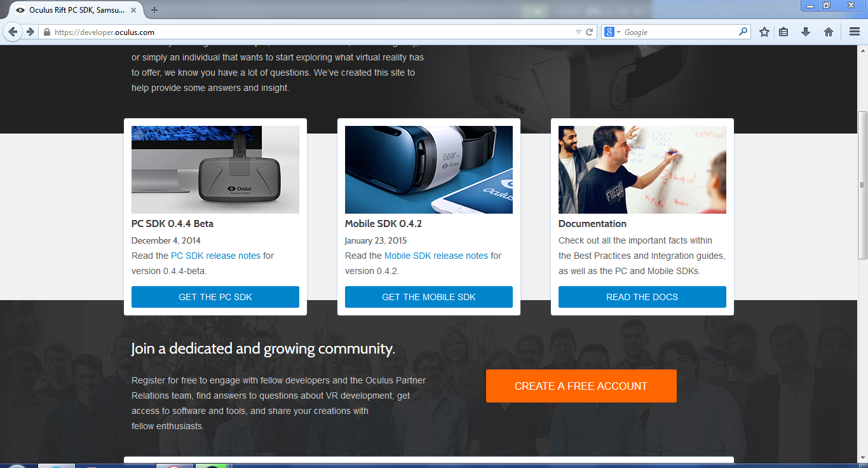Image resolution: width=868 pixels, height=468 pixels.
Task: View site security via the padlock icon
Action: click(x=48, y=31)
